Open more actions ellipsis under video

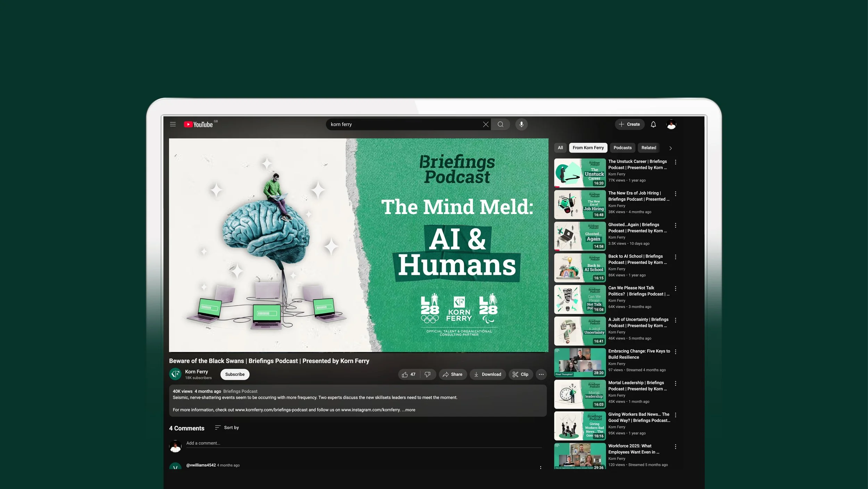pos(541,374)
